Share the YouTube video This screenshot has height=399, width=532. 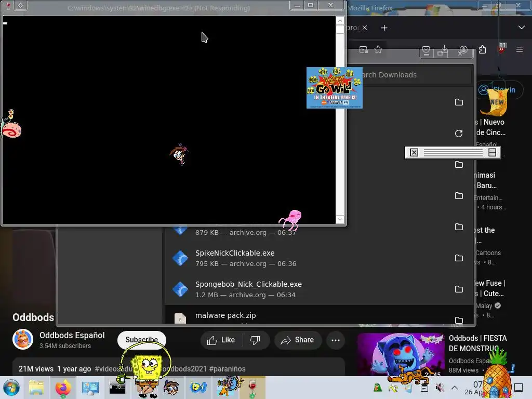click(298, 340)
